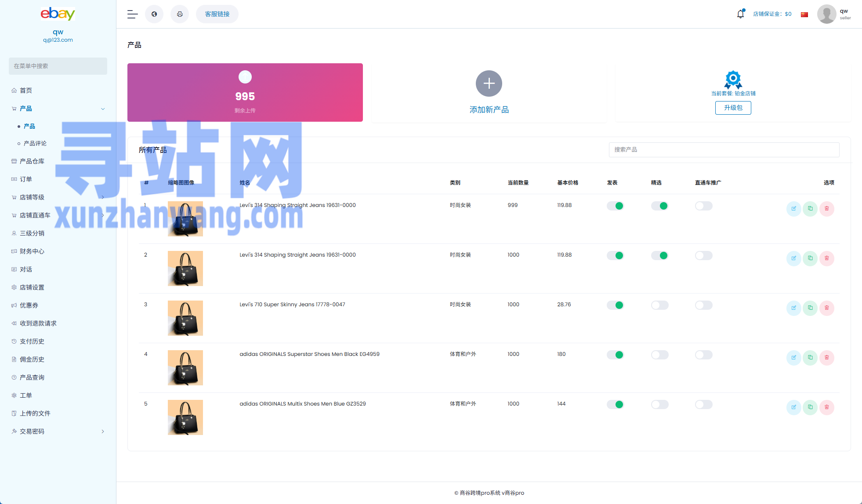This screenshot has height=504, width=862.
Task: Toggle published switch for row 1
Action: (616, 206)
